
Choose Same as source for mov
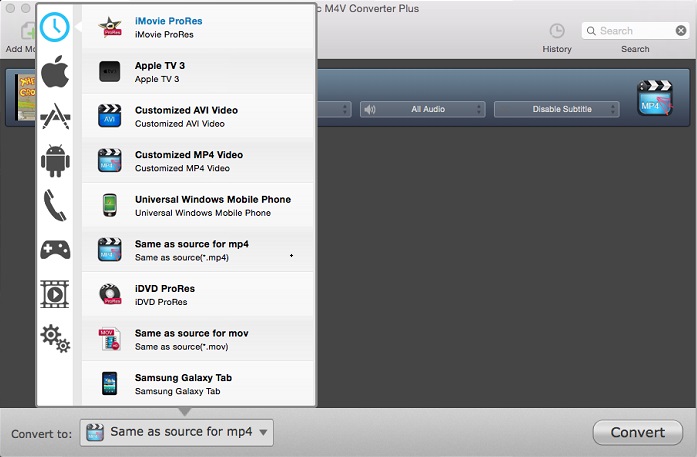point(198,339)
